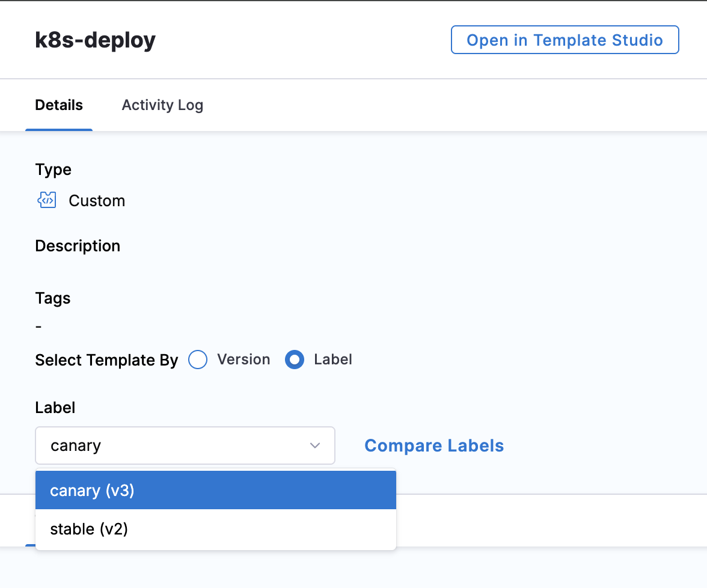The width and height of the screenshot is (707, 588).
Task: Choose canary (v3) from the list
Action: click(x=215, y=490)
